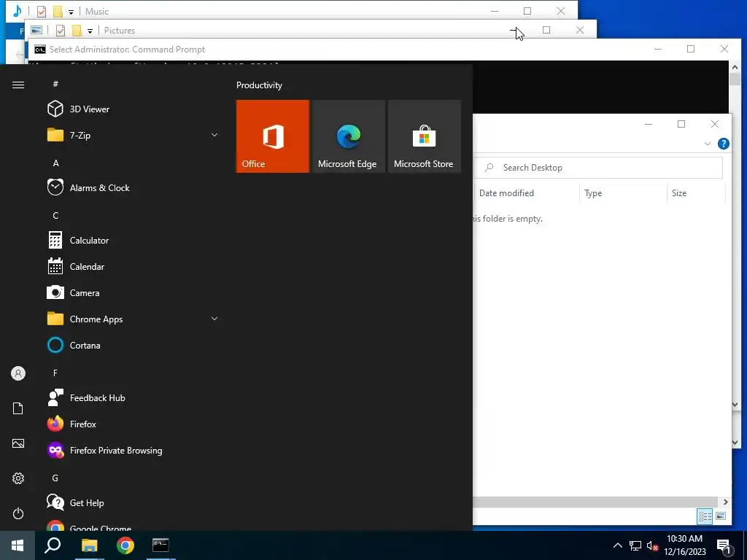Click Properties icon in Pictures title bar
The image size is (747, 560).
pyautogui.click(x=60, y=31)
